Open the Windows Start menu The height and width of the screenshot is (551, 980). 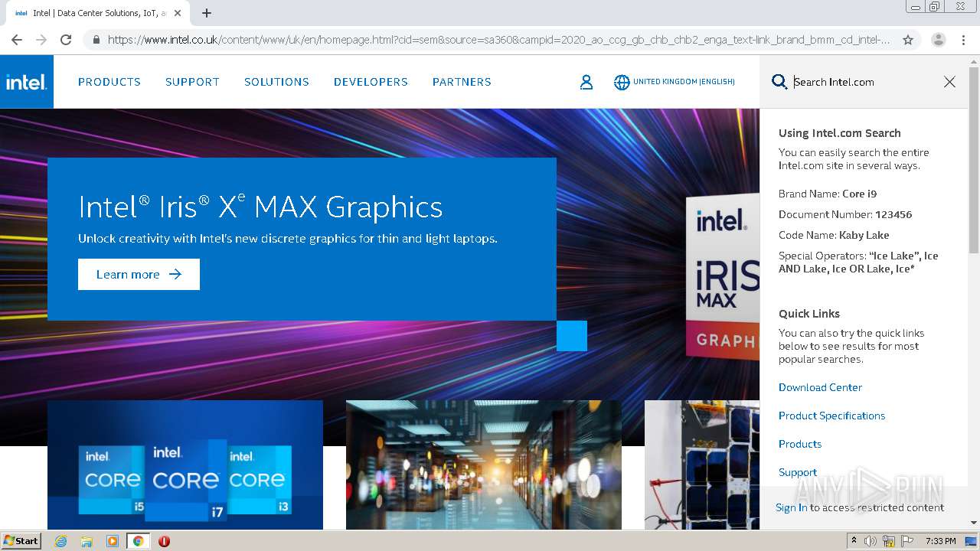pyautogui.click(x=21, y=541)
